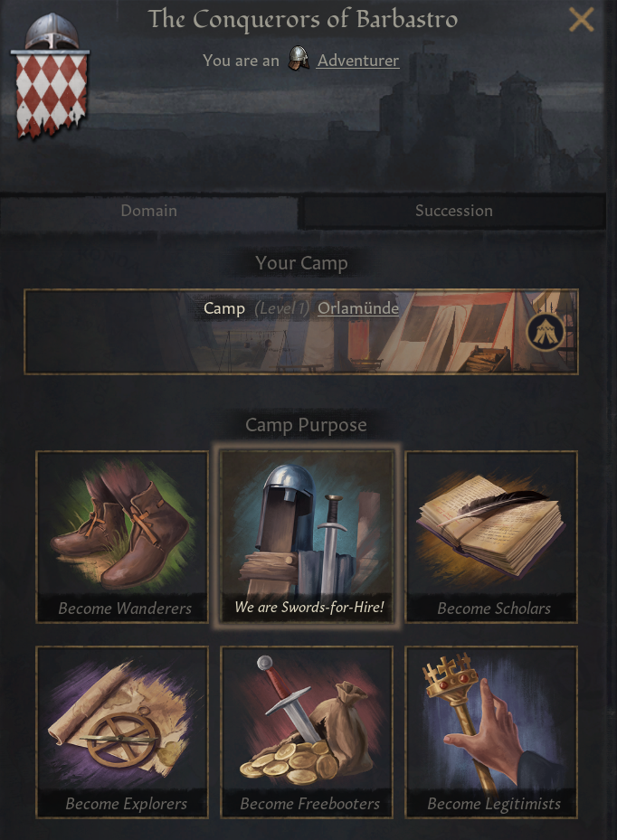Click the Become Legitimists caption
This screenshot has width=617, height=840.
pyautogui.click(x=494, y=804)
